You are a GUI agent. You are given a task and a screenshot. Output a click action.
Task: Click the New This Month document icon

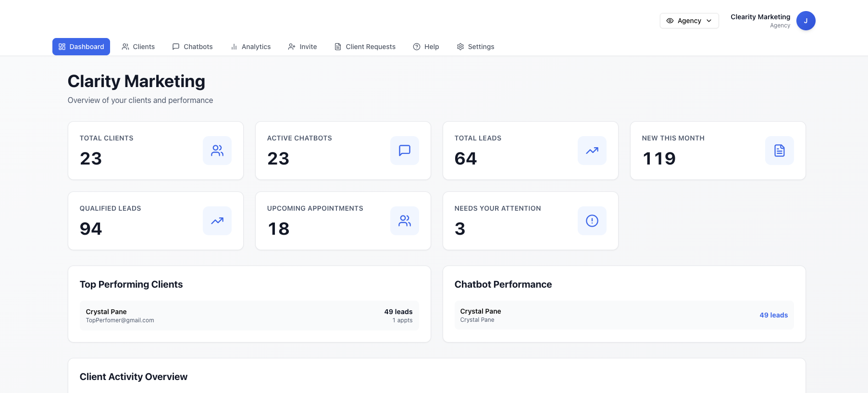pyautogui.click(x=780, y=151)
